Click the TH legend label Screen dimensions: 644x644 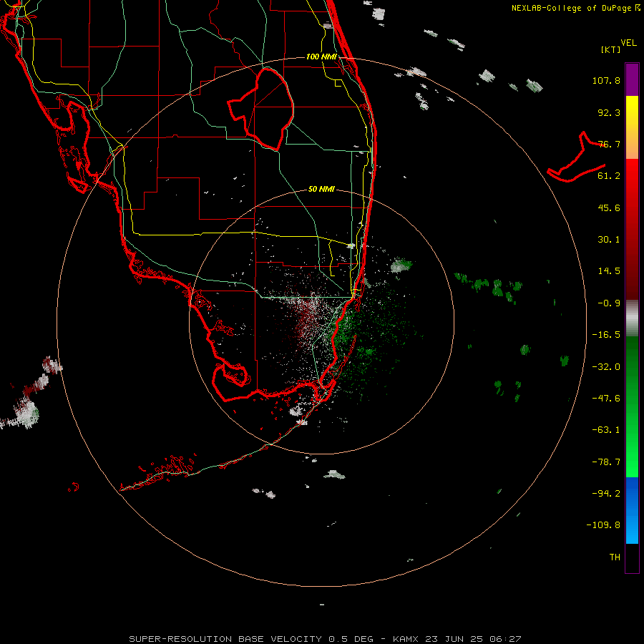pyautogui.click(x=615, y=557)
